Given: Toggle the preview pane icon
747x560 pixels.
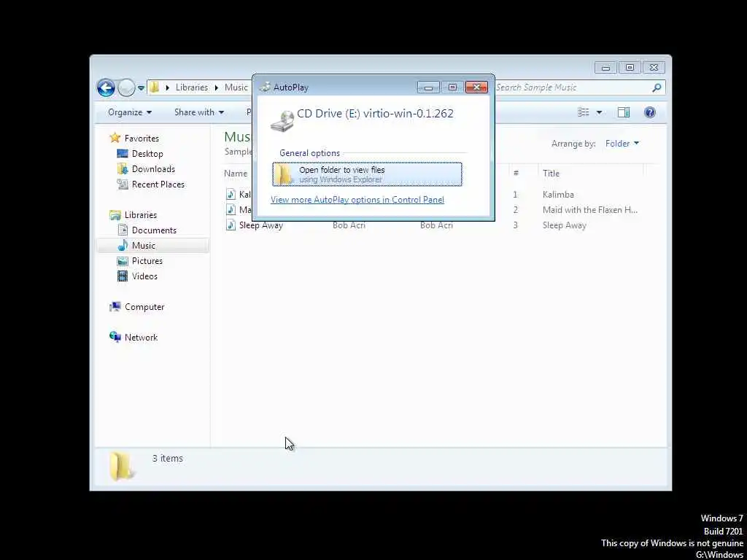Looking at the screenshot, I should (x=624, y=112).
